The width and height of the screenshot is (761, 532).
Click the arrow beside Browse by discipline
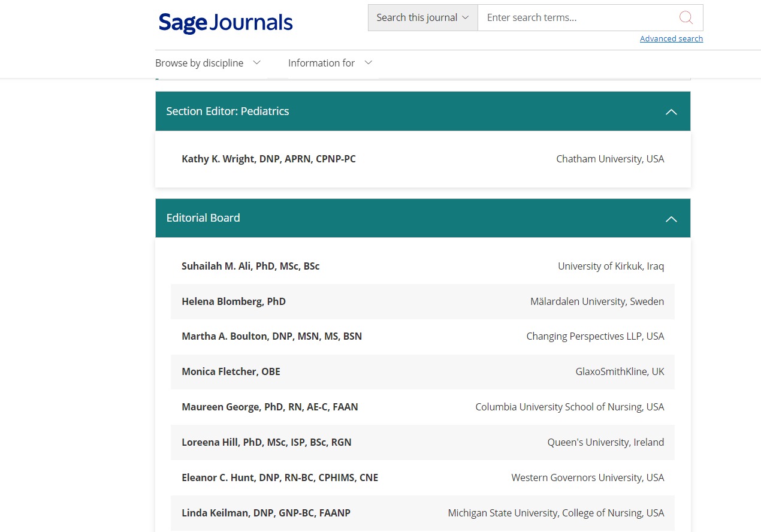pyautogui.click(x=257, y=63)
